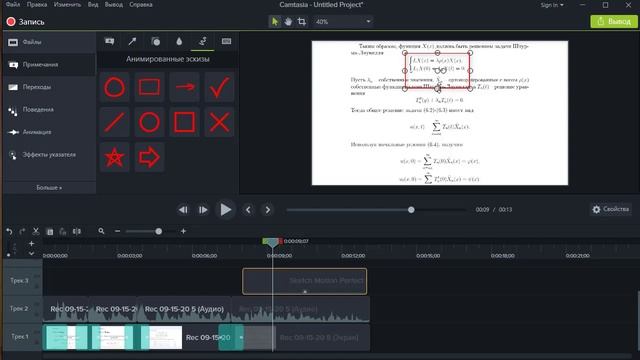
Task: Open the Изменить menu
Action: (x=67, y=5)
